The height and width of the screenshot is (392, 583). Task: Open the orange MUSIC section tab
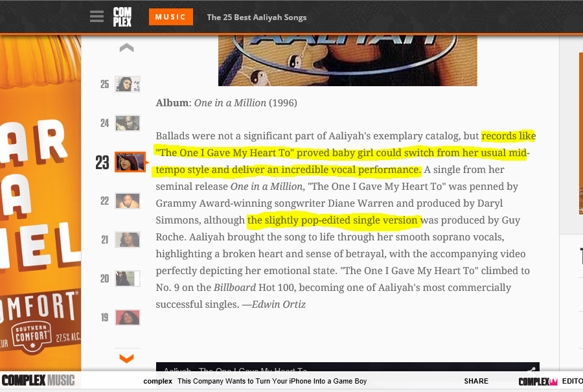[170, 17]
